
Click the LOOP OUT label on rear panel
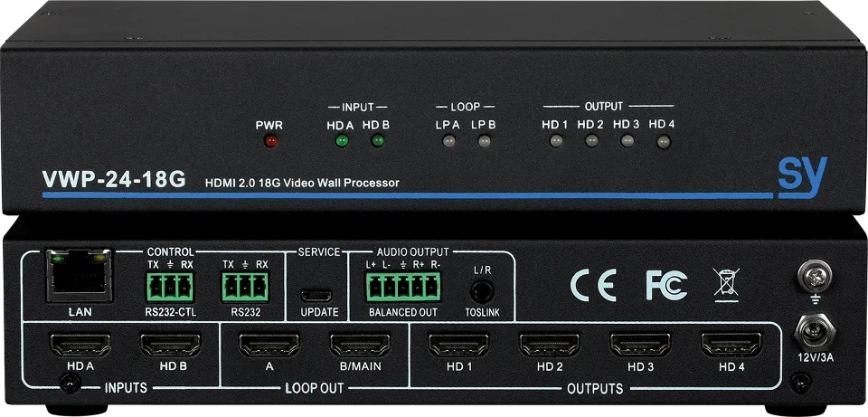(x=315, y=388)
